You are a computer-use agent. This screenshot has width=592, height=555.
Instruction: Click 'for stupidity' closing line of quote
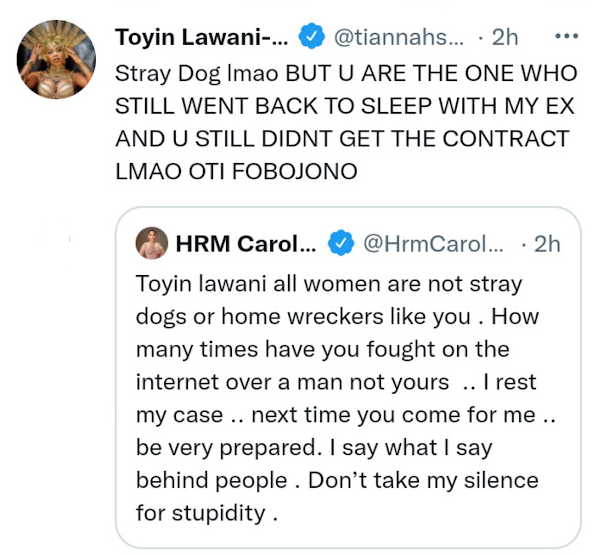pos(207,513)
